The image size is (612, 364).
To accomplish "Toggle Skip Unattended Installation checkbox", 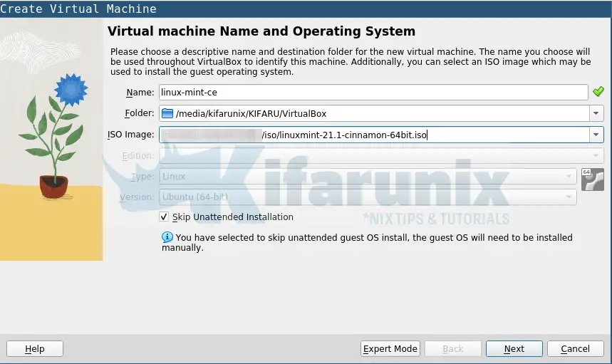I will (164, 217).
